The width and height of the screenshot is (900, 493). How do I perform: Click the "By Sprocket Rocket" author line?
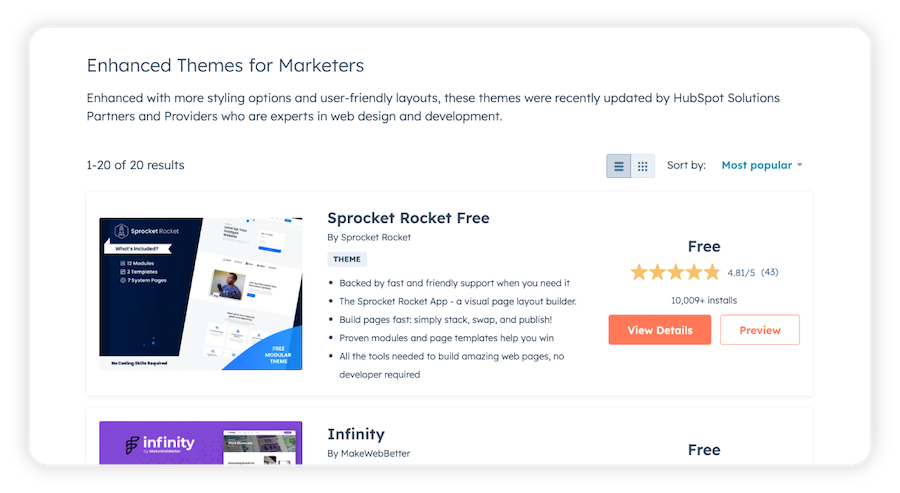(369, 238)
